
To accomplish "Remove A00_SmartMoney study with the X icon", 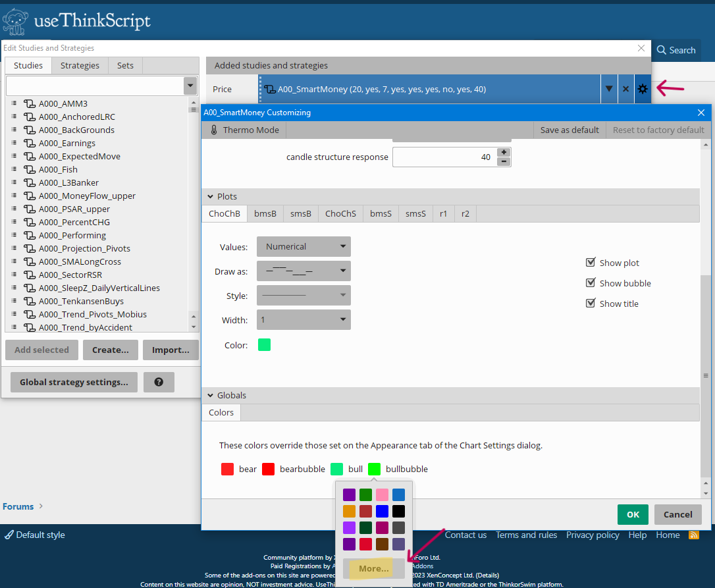I will 625,89.
